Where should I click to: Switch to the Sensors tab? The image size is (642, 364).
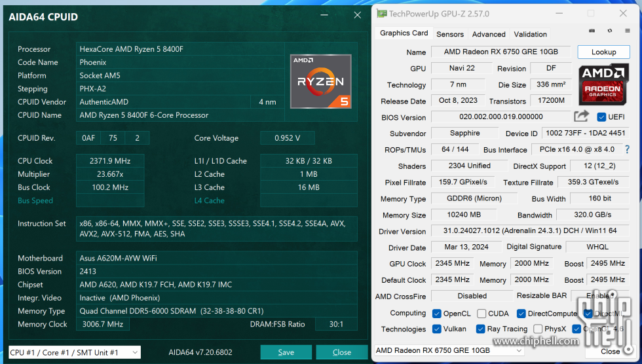pyautogui.click(x=450, y=34)
